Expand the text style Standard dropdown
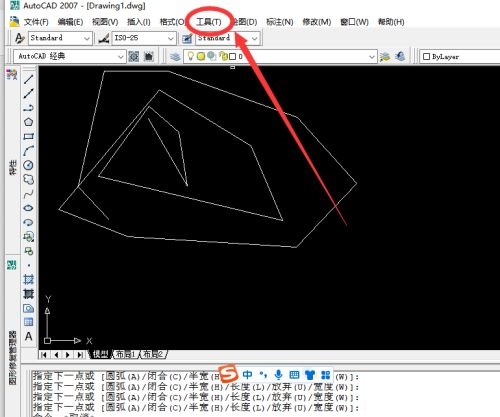 [x=87, y=39]
